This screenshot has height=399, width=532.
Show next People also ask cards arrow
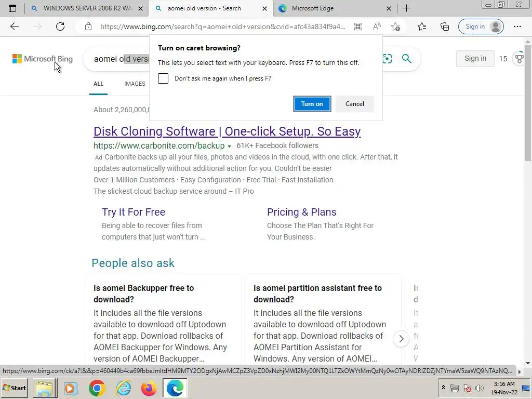401,339
